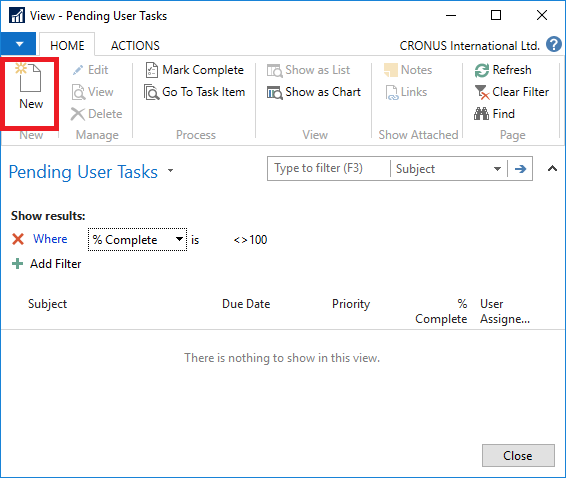
Task: Switch to the ACTIONS tab
Action: tap(135, 45)
